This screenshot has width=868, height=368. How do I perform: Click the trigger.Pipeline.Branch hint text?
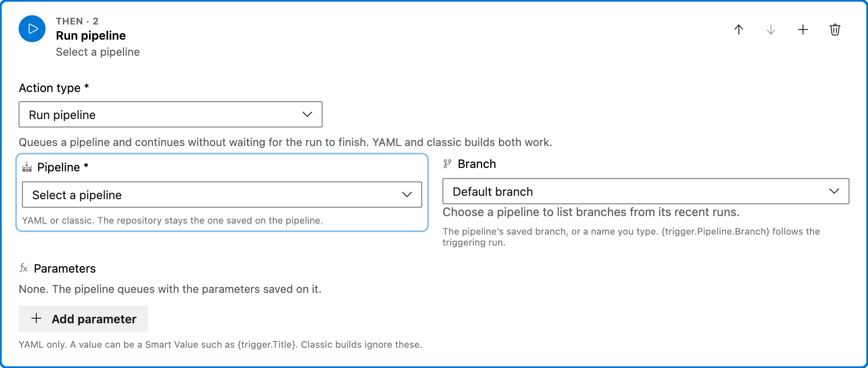631,237
